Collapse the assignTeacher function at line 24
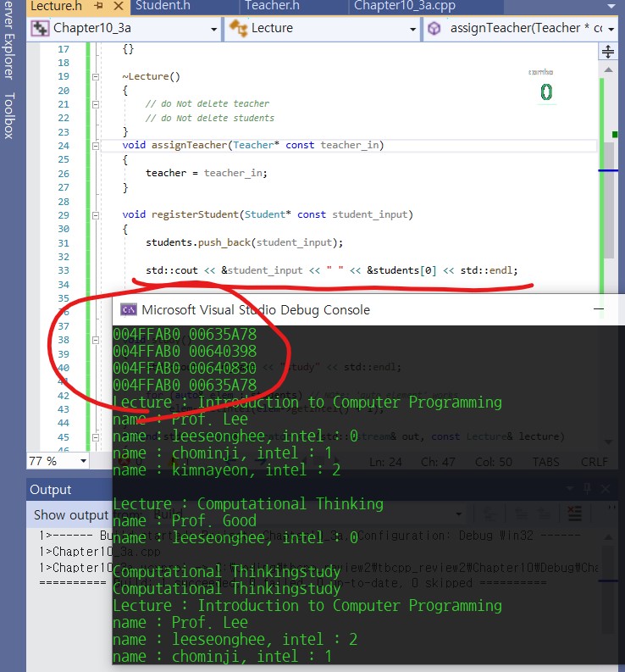 pos(96,146)
